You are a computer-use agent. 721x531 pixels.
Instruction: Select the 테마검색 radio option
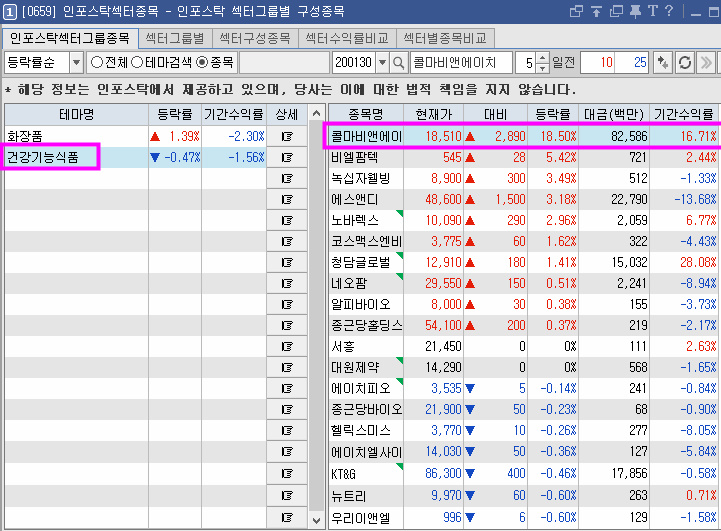161,63
